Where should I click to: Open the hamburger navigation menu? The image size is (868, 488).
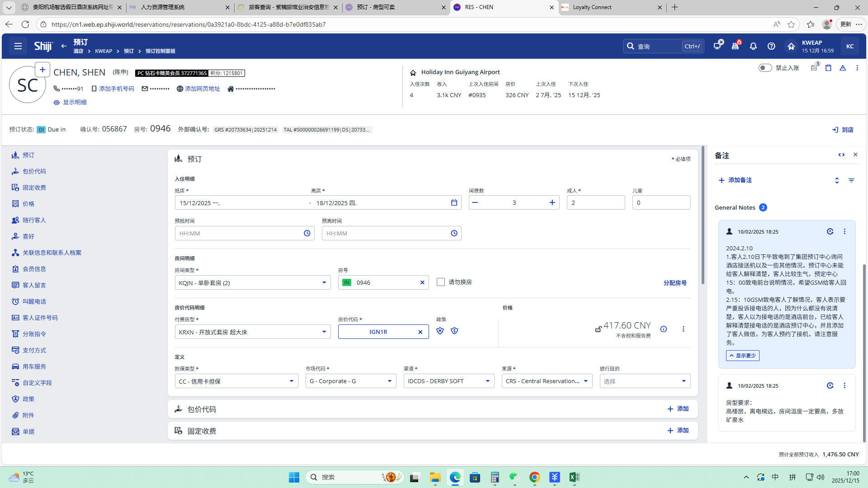(x=18, y=46)
